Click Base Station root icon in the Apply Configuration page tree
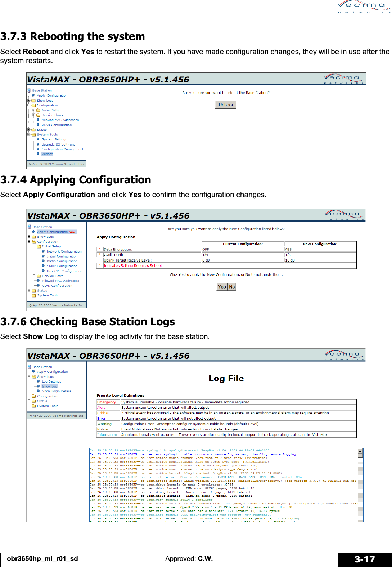Screen dimensions: 392x567 [30, 227]
